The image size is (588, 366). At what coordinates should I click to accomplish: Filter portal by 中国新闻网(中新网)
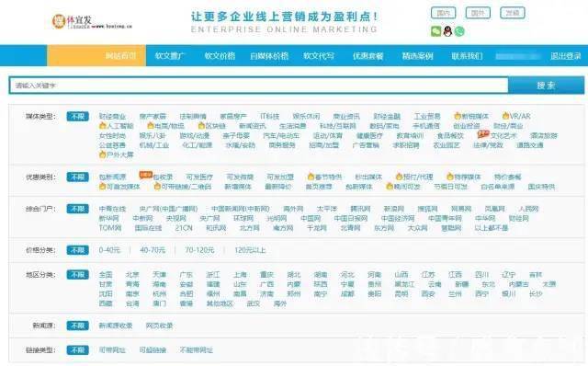(241, 209)
